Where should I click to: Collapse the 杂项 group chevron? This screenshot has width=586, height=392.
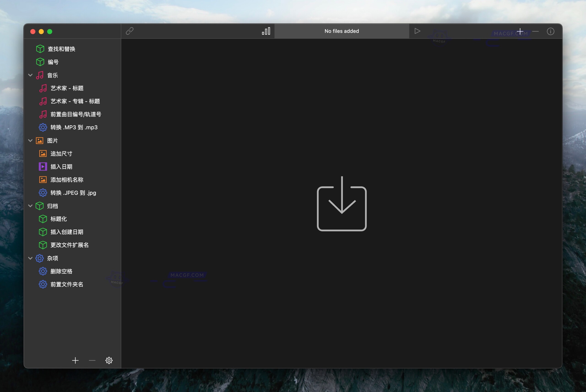tap(30, 258)
